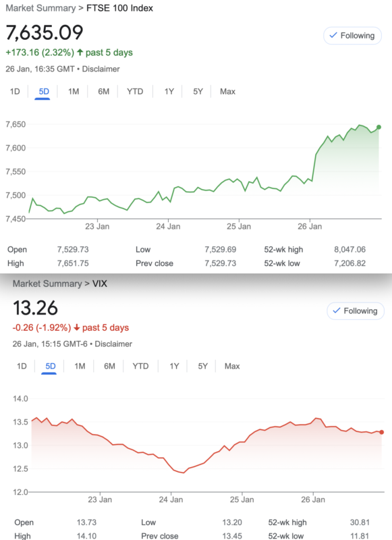This screenshot has width=392, height=540.
Task: Click the 26 Jan, 16:35 GMT timestamp
Action: point(40,69)
